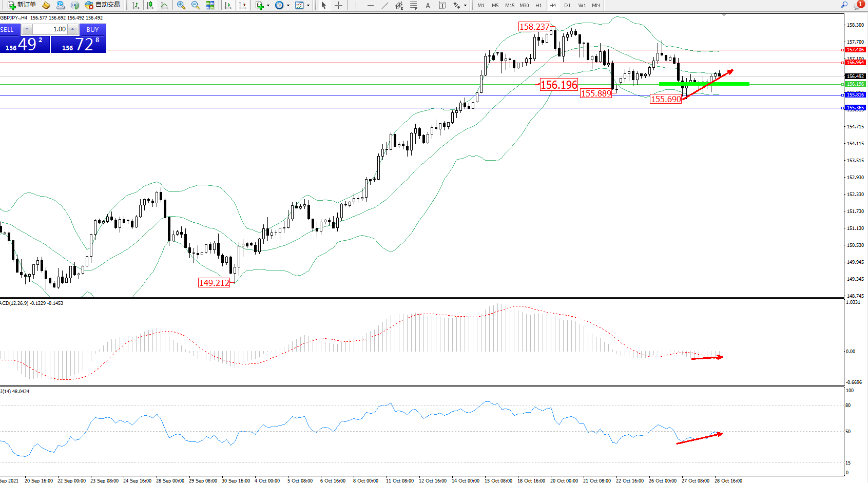Click the New Order (新订单) button
The height and width of the screenshot is (483, 868).
point(22,5)
